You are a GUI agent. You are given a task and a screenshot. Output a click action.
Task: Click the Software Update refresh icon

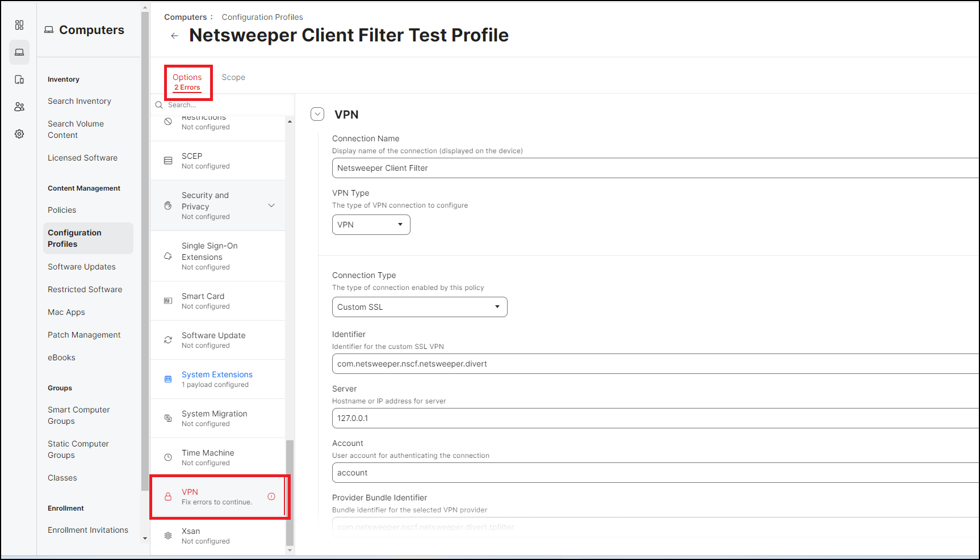(168, 340)
